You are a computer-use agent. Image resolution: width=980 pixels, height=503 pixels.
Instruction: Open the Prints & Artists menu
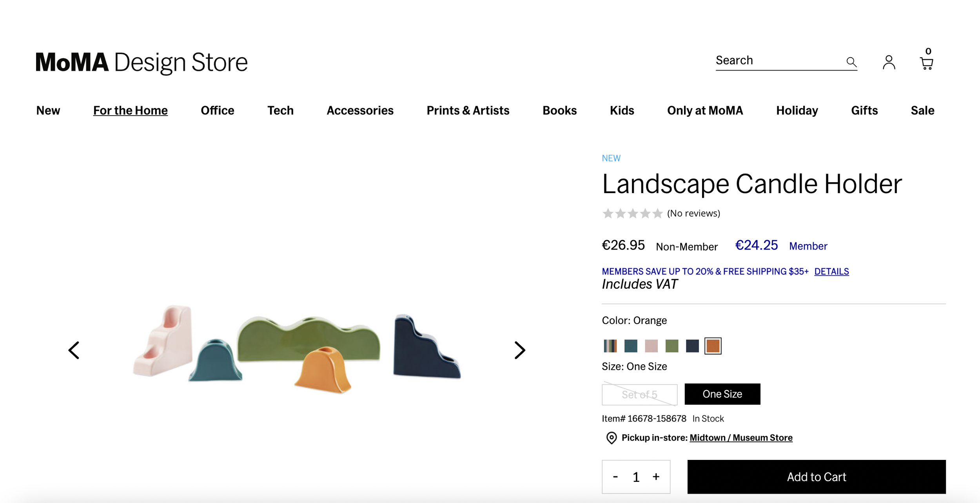468,110
